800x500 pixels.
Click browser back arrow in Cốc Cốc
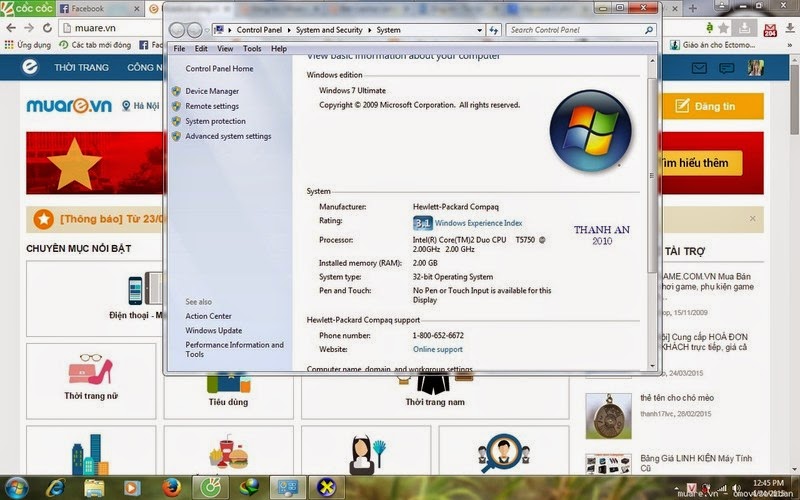tap(11, 28)
